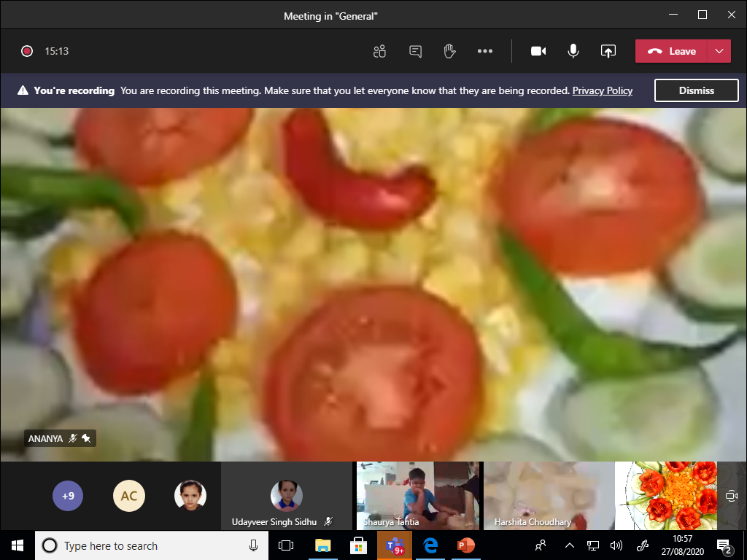Open the Privacy Policy link
This screenshot has width=747, height=560.
pos(602,90)
